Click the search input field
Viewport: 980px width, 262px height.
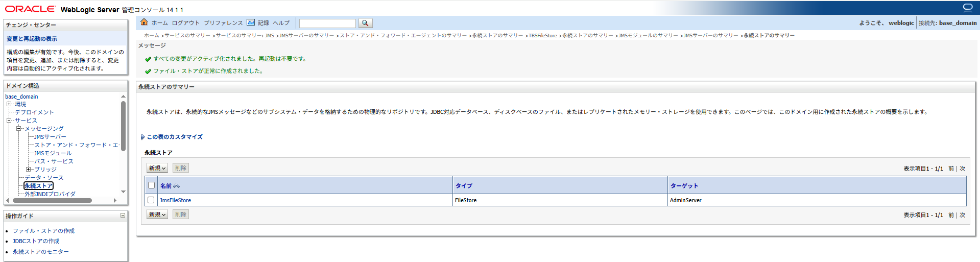pos(327,23)
